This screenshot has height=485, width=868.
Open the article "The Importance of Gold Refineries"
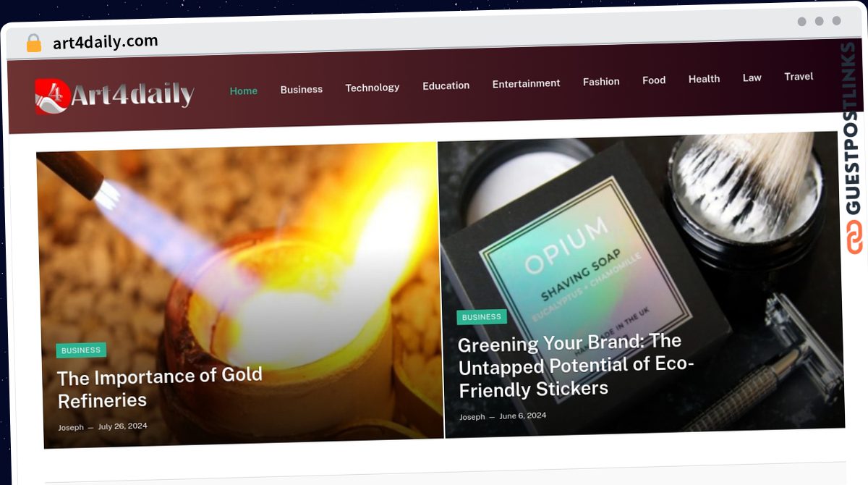point(160,387)
